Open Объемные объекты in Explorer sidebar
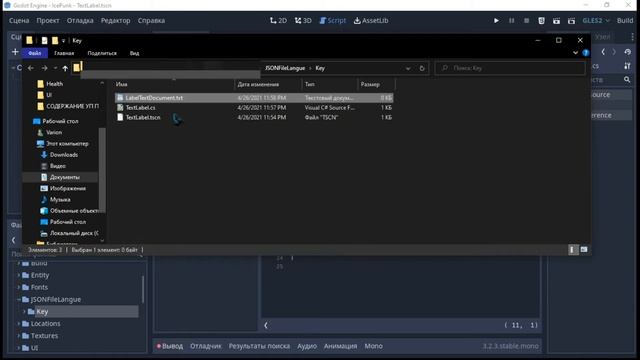The width and height of the screenshot is (640, 360). (x=73, y=211)
